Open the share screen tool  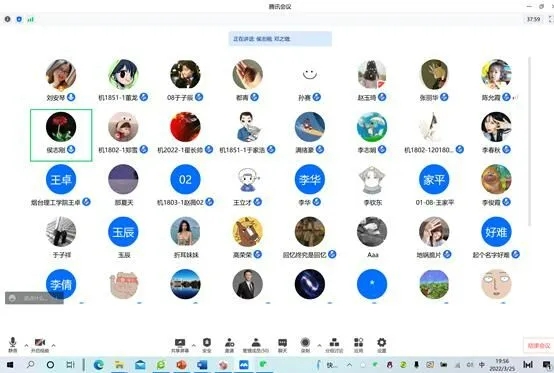pos(180,345)
